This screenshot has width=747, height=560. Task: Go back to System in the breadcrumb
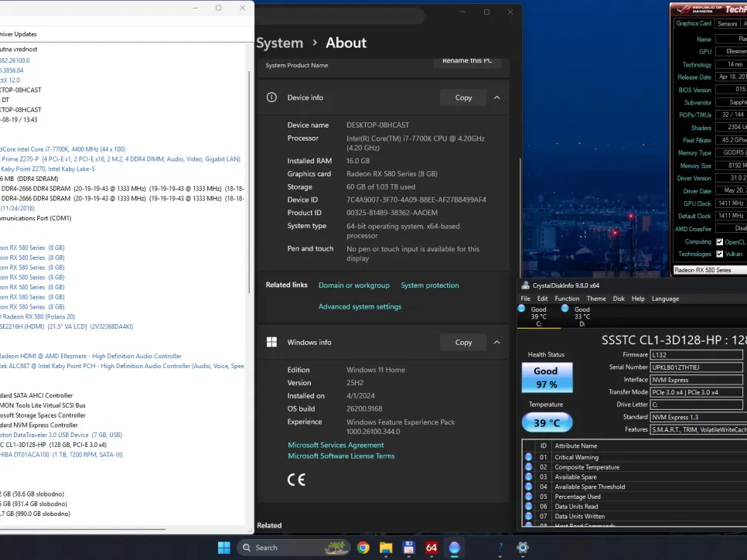[x=280, y=43]
